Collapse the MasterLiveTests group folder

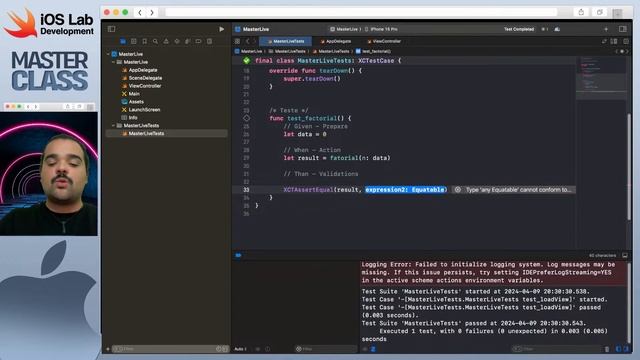point(113,125)
